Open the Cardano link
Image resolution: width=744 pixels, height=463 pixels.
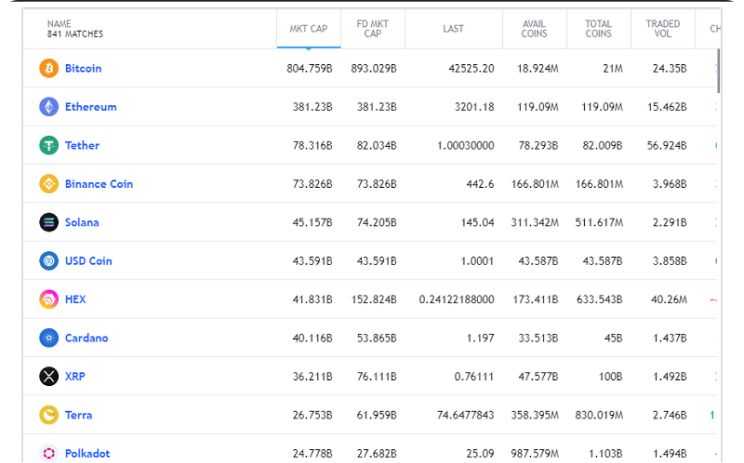coord(86,338)
